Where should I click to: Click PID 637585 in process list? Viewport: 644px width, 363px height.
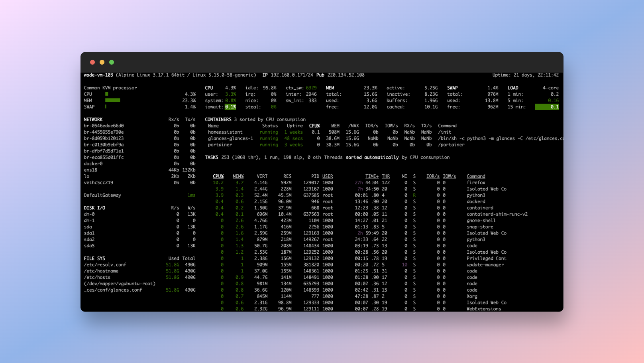(311, 195)
